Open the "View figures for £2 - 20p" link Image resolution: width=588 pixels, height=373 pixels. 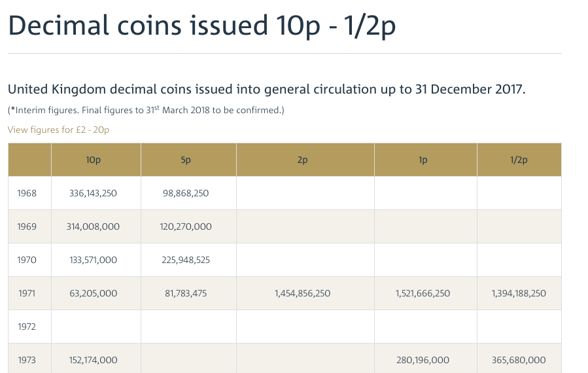point(58,130)
